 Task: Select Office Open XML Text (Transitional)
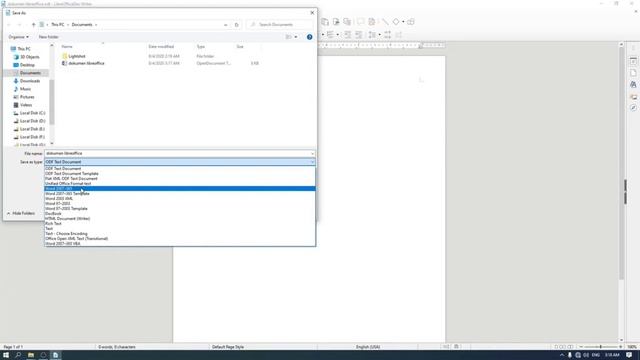coord(180,238)
